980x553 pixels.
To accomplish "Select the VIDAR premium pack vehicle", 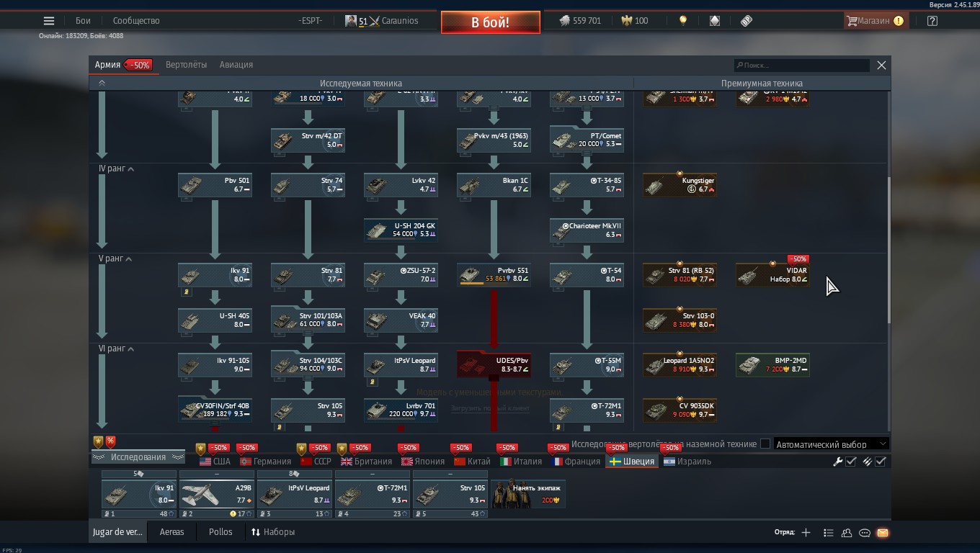I will (772, 275).
